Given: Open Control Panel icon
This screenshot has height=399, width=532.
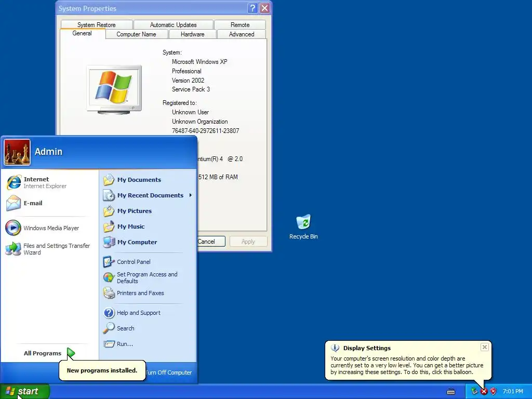Looking at the screenshot, I should tap(109, 262).
